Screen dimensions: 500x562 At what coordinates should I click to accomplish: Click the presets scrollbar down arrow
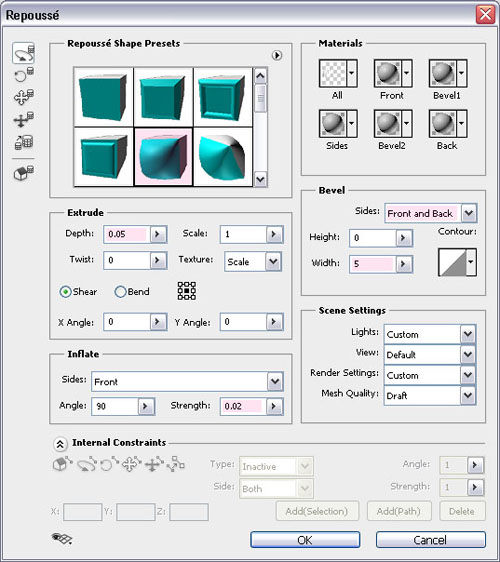coord(261,179)
